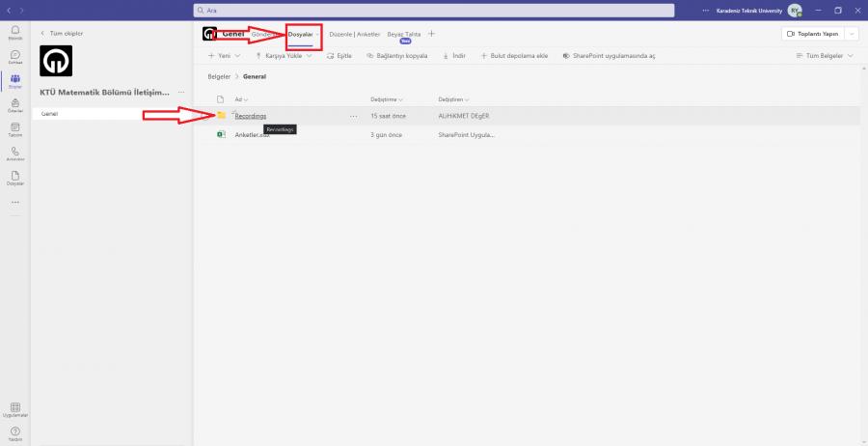Click the Toplantı Yapın button
868x446 pixels.
tap(810, 34)
